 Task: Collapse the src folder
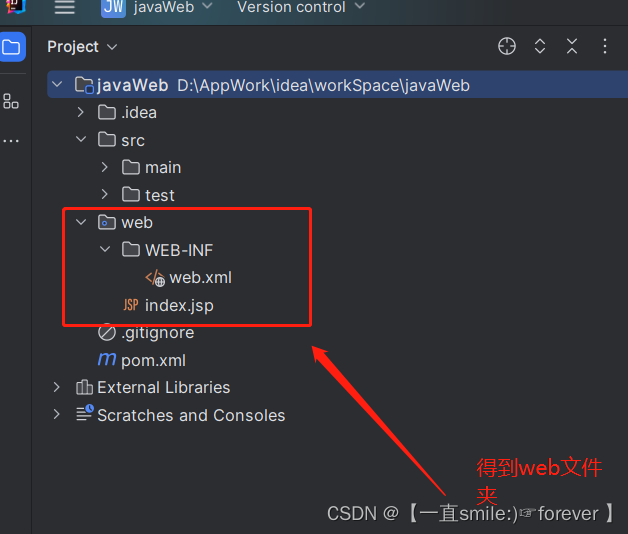81,139
